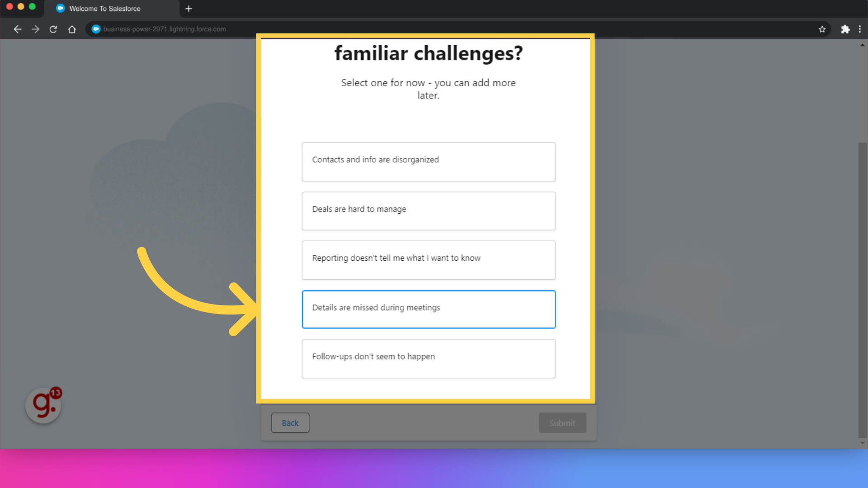Click the Back button
This screenshot has width=868, height=488.
pyautogui.click(x=290, y=423)
